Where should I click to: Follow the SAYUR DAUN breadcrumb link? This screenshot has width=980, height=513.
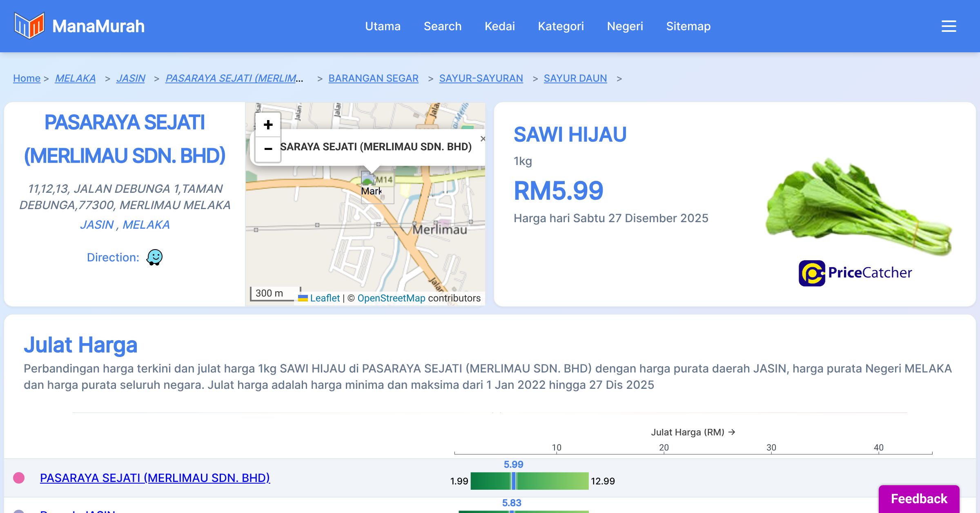[x=575, y=78]
